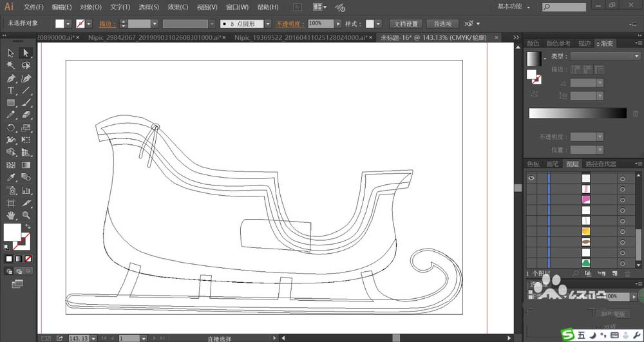This screenshot has height=342, width=644.
Task: Click the 文档设置 button
Action: point(406,24)
